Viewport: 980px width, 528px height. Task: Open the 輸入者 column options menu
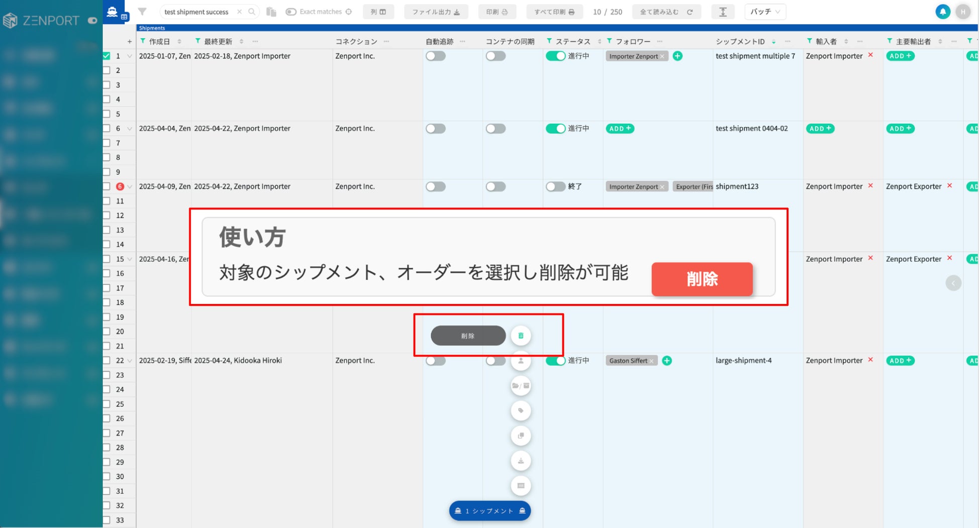[860, 41]
